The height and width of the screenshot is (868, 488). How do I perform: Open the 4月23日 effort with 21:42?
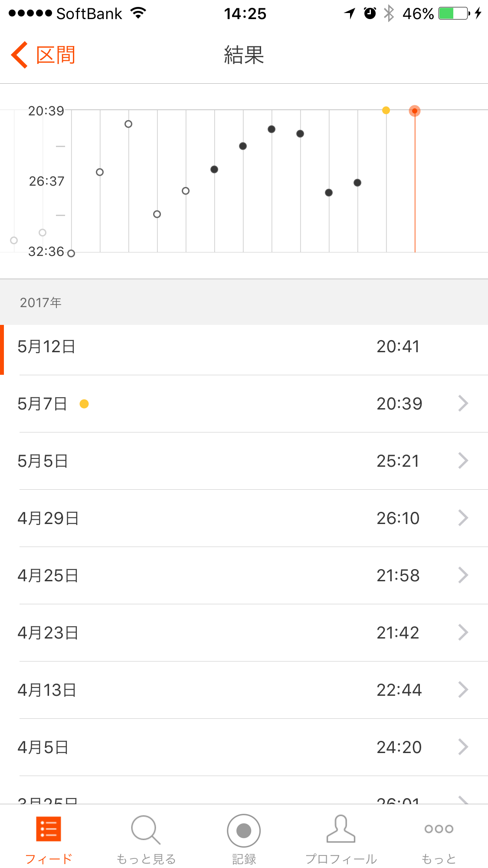[x=244, y=632]
